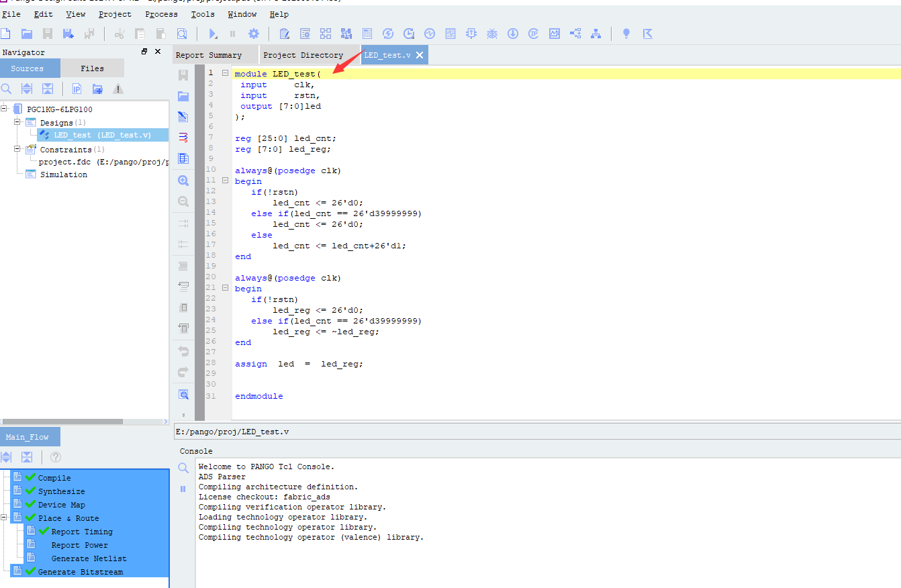Redo using the editor sidebar arrow
The width and height of the screenshot is (901, 588).
[x=183, y=372]
